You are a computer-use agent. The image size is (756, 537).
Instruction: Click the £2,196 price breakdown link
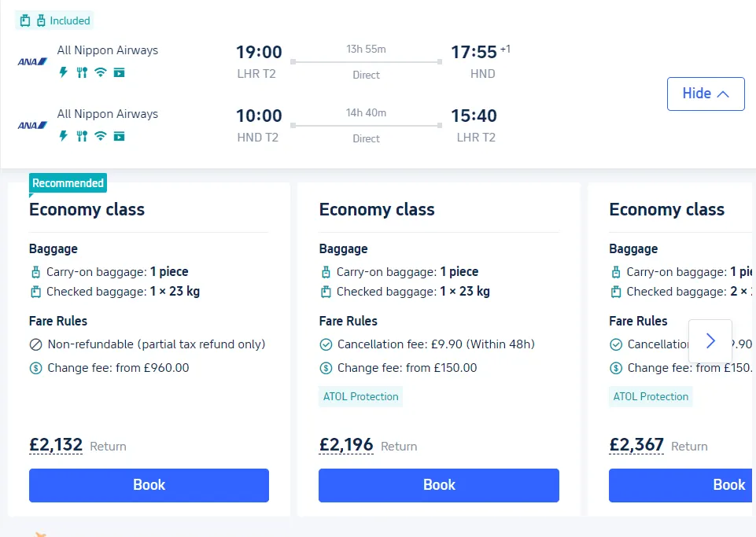(346, 444)
